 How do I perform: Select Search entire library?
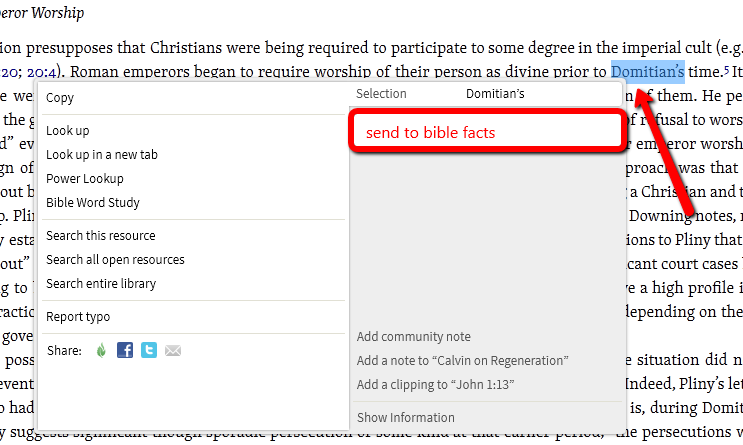[x=100, y=284]
